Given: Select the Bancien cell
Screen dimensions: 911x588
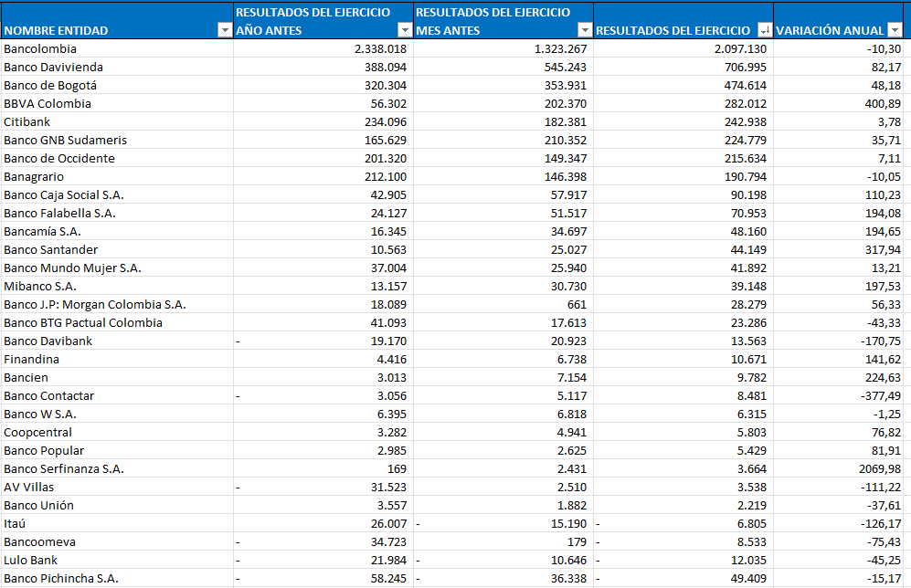Looking at the screenshot, I should point(117,378).
